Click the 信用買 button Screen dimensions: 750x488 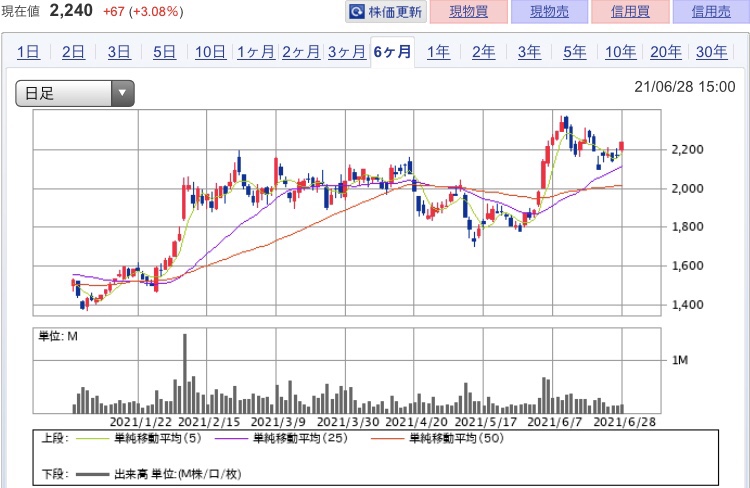(630, 11)
